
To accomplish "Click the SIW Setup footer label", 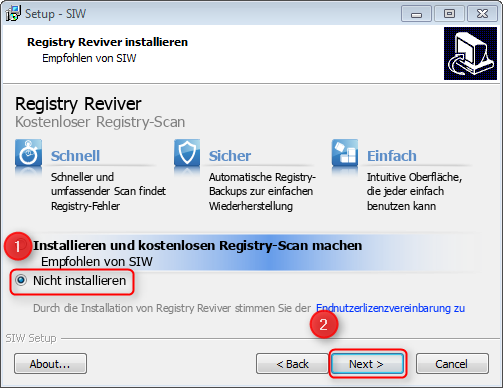I will coord(31,338).
